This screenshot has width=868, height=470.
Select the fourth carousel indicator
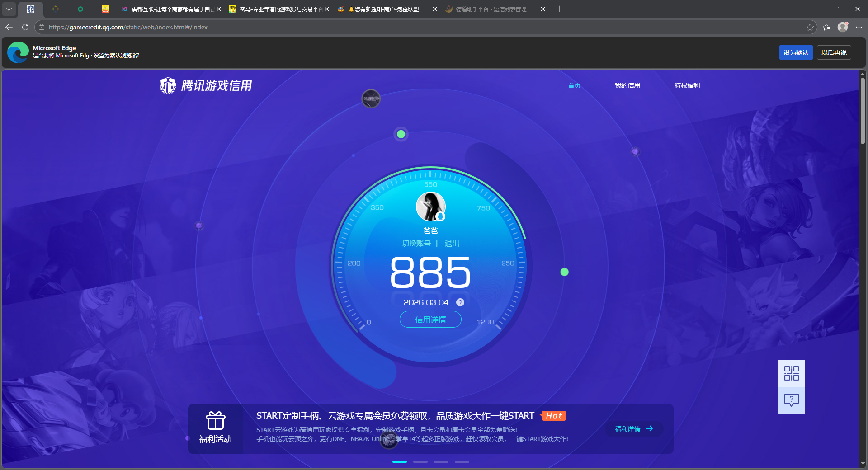tap(462, 462)
